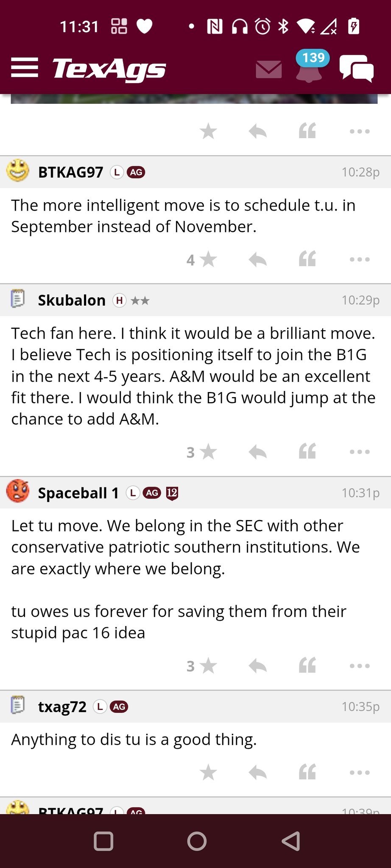
Task: Open private messages envelope icon
Action: point(269,69)
